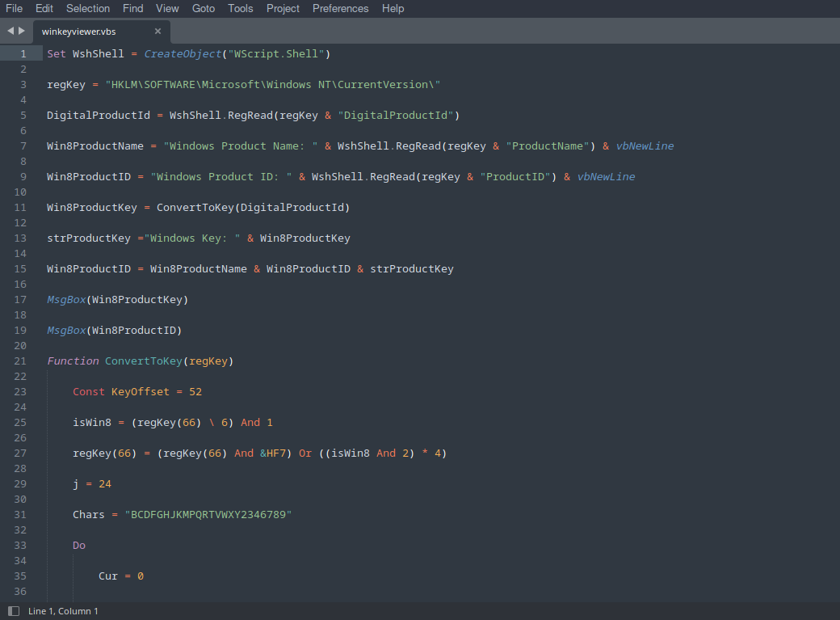840x620 pixels.
Task: Click the Line 1, Column 1 status text
Action: [63, 611]
